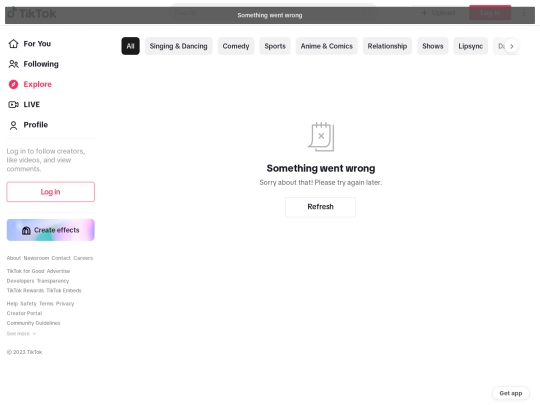The image size is (540, 405).
Task: Select the Shows category
Action: coord(433,46)
